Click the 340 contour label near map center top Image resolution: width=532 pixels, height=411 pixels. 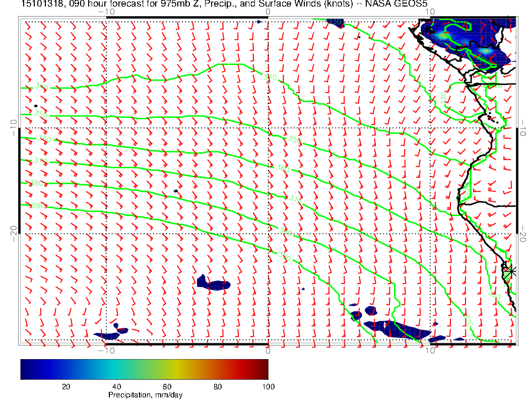(271, 77)
